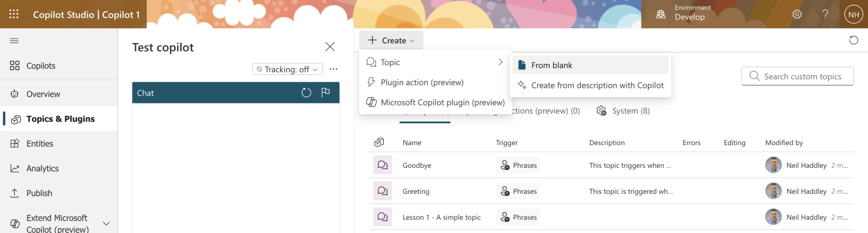Click the Create dropdown button

[391, 40]
